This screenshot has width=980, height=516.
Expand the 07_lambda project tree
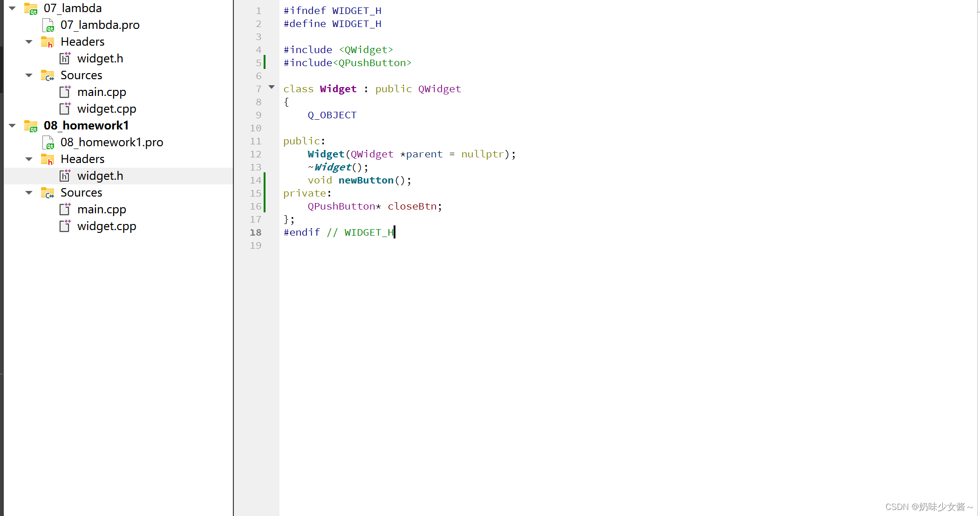pos(12,7)
